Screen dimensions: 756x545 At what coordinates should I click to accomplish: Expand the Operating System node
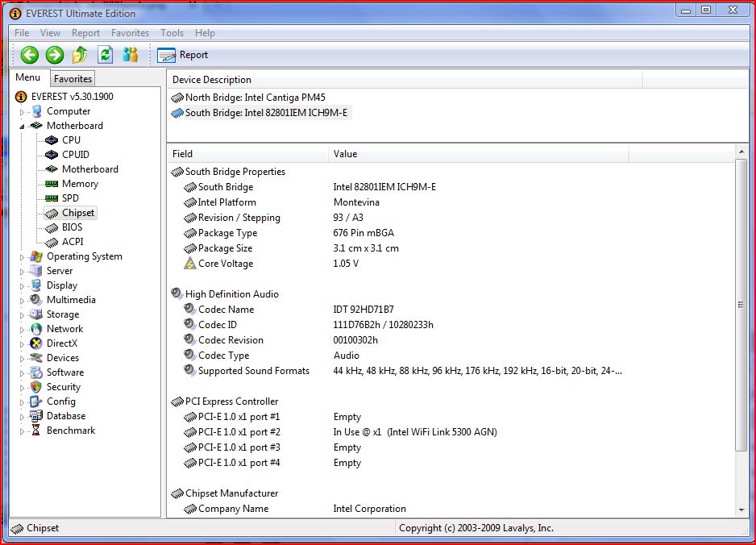tap(23, 257)
